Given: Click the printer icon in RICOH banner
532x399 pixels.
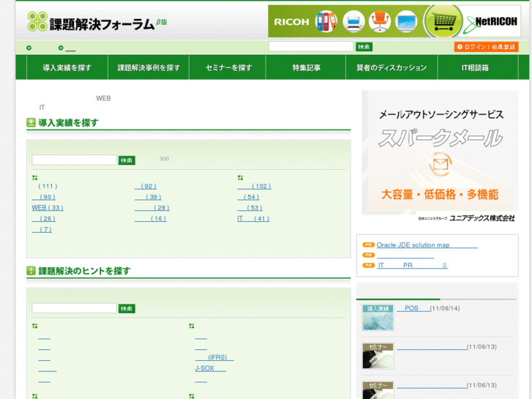Looking at the screenshot, I should click(x=353, y=21).
